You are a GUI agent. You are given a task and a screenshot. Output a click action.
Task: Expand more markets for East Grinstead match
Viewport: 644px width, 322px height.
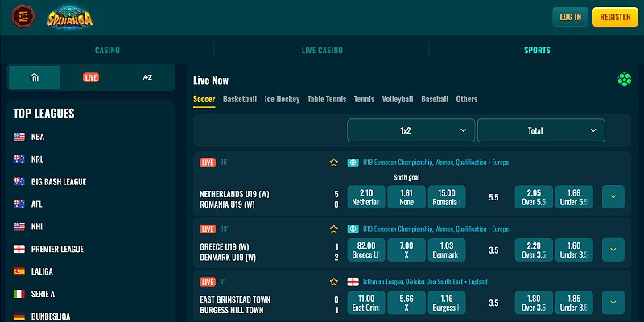613,303
